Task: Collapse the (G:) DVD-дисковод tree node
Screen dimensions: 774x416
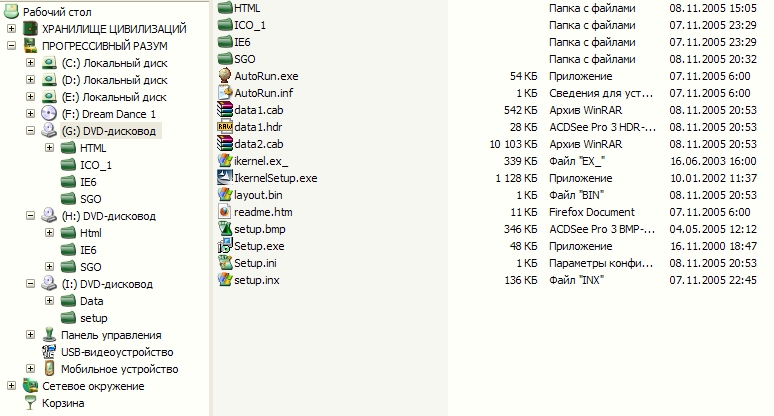Action: click(x=30, y=131)
